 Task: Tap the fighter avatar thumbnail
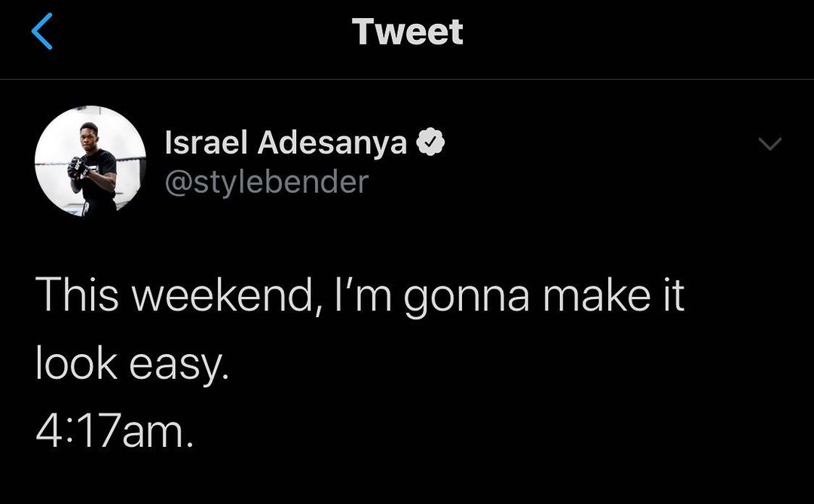(90, 161)
